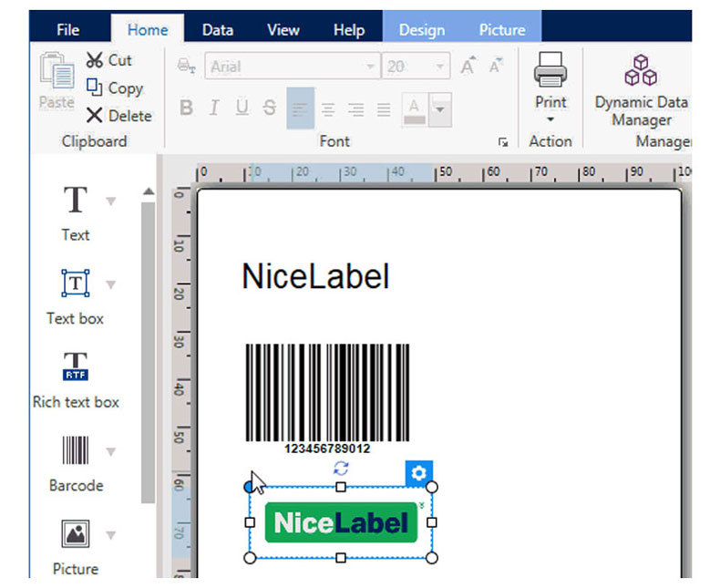The height and width of the screenshot is (588, 720).
Task: Click top-middle square resize handle
Action: click(341, 487)
